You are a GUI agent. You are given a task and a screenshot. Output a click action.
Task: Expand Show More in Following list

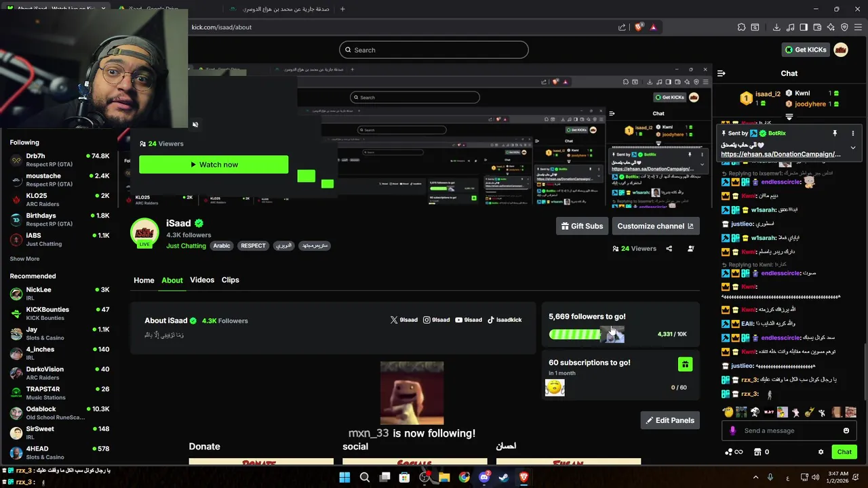pyautogui.click(x=24, y=259)
